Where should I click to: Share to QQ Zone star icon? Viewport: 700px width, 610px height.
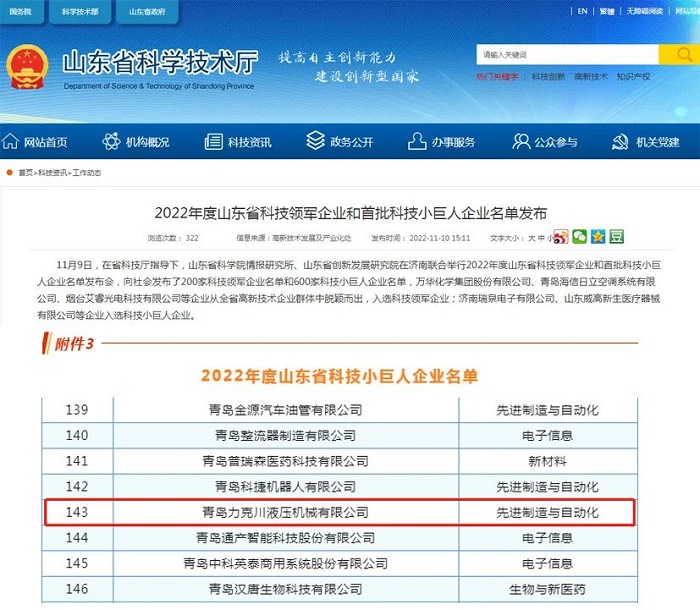[598, 237]
